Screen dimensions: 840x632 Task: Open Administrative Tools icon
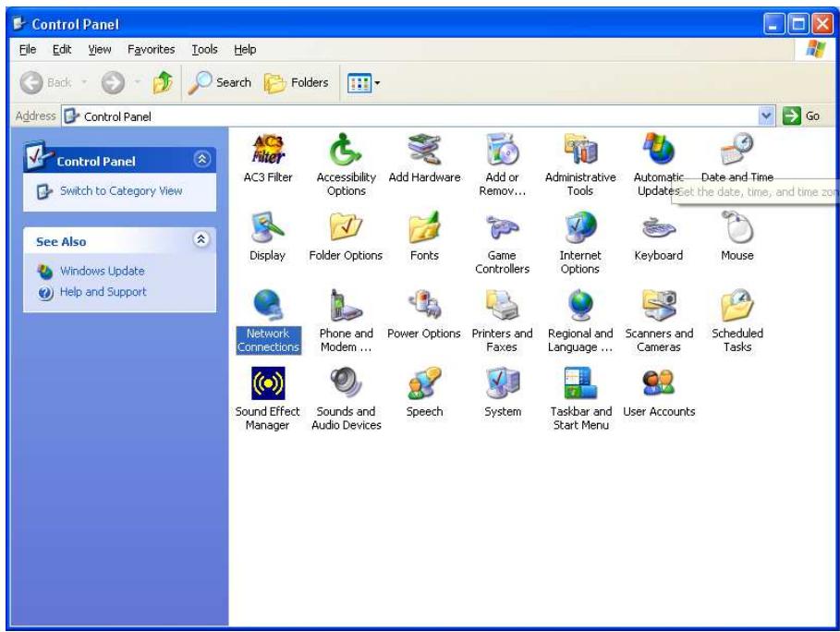tap(580, 149)
